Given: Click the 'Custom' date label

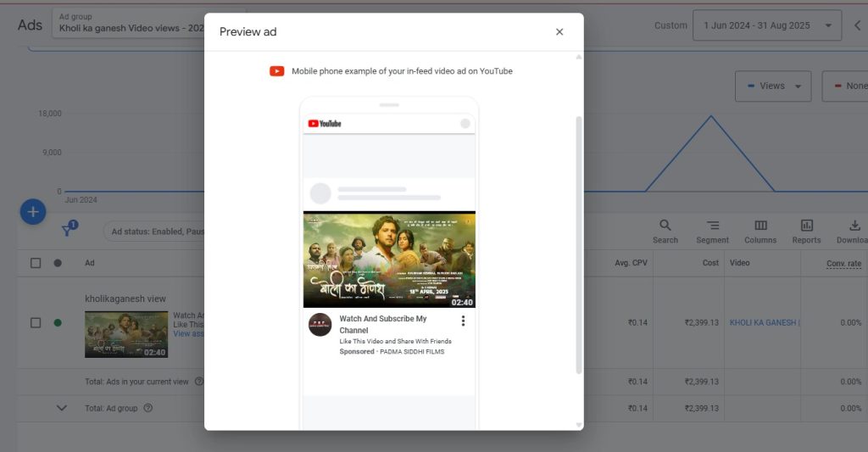Looking at the screenshot, I should click(670, 25).
